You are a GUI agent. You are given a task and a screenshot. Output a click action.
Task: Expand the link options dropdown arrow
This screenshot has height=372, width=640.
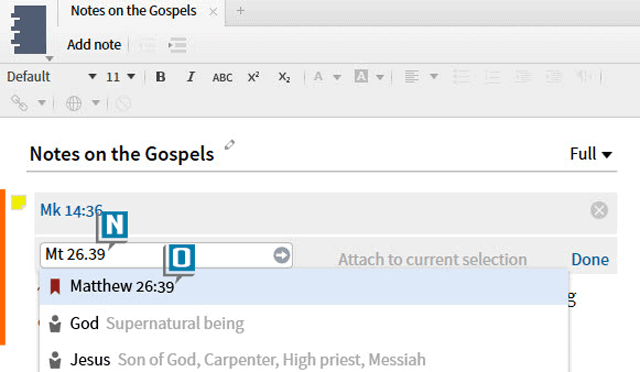click(x=42, y=102)
